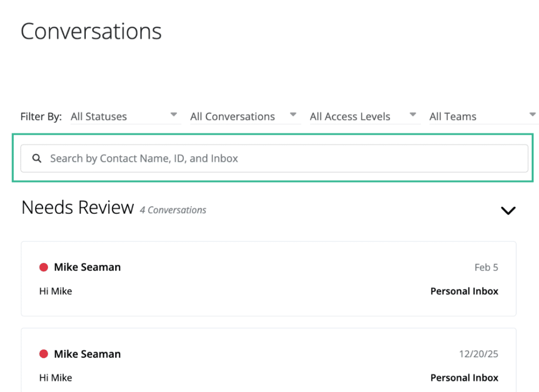Click the magnifying glass search icon
539x392 pixels.
tap(36, 158)
